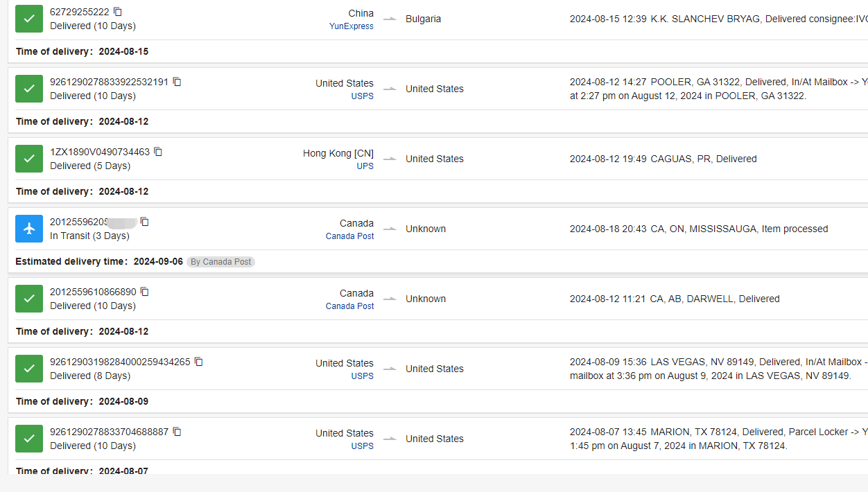
Task: Copy tracking number 2012559610866890
Action: click(x=145, y=292)
